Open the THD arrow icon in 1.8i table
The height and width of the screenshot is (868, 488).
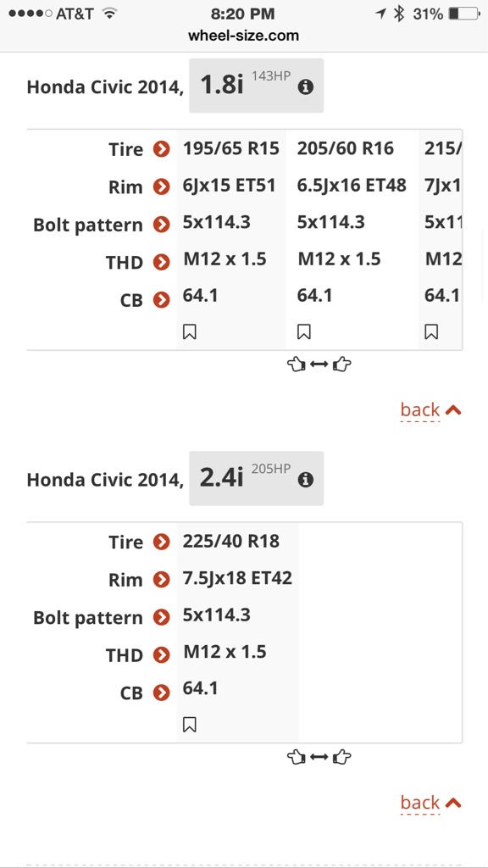[161, 263]
